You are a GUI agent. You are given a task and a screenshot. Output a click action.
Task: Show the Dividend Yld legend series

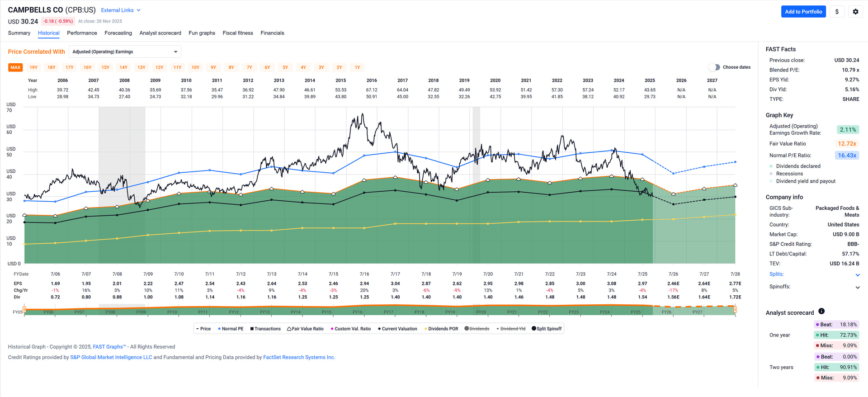498,329
